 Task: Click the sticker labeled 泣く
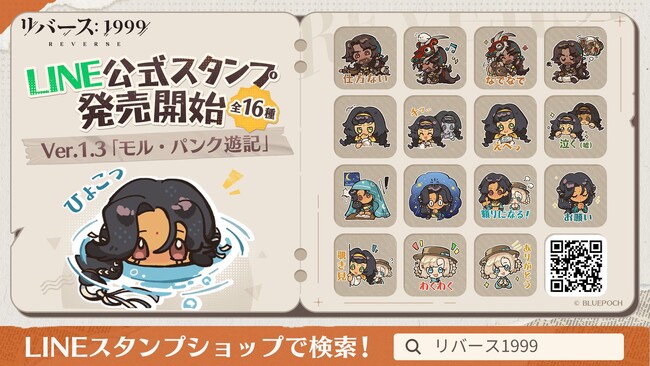pyautogui.click(x=575, y=126)
